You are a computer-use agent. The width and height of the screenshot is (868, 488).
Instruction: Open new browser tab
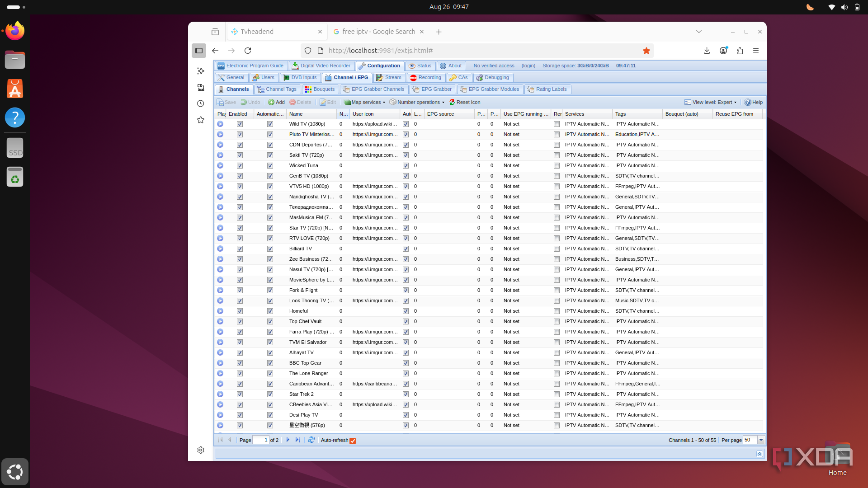coord(439,32)
